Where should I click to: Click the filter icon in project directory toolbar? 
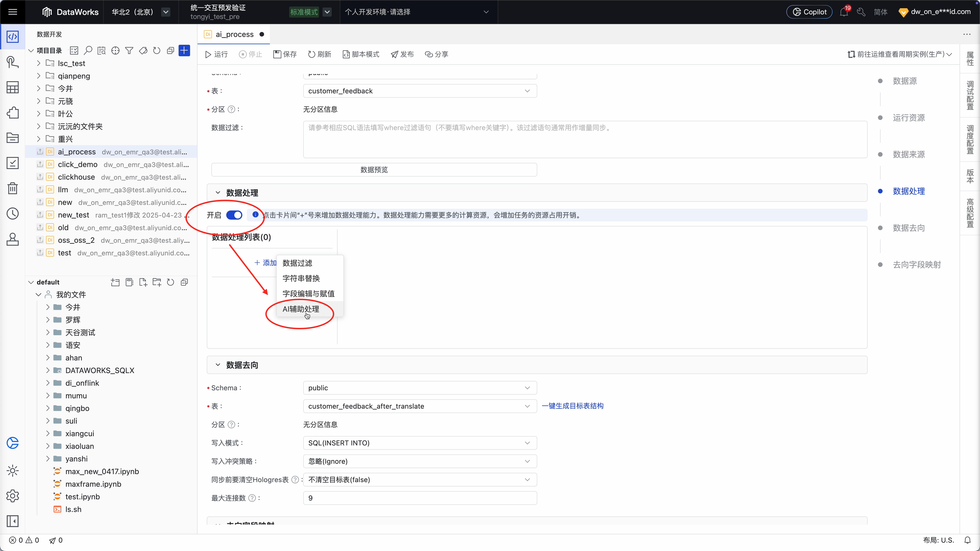click(x=129, y=50)
